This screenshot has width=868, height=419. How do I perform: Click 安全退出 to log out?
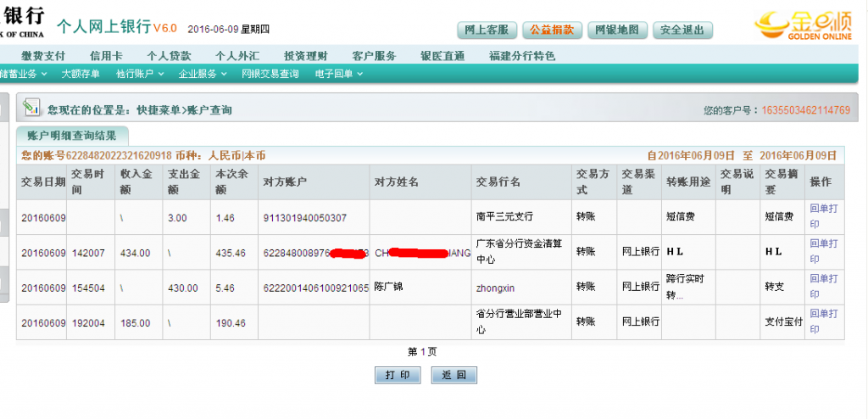(x=682, y=31)
